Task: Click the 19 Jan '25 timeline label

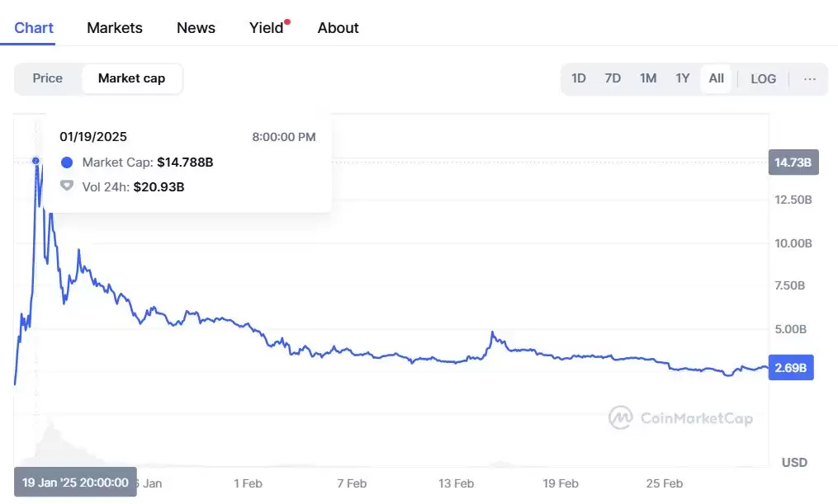Action: click(75, 483)
